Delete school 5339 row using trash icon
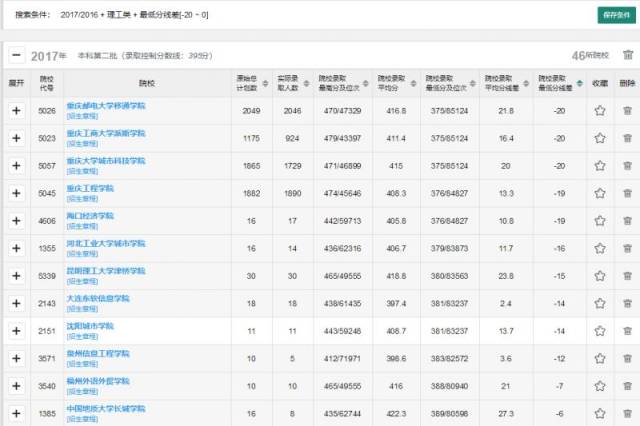Screen dimensions: 640x426 (x=627, y=276)
